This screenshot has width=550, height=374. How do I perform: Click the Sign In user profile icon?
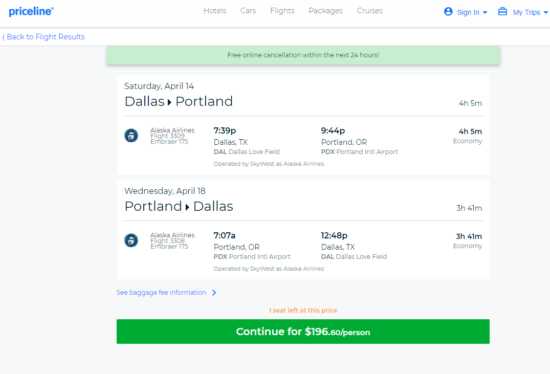tap(448, 12)
